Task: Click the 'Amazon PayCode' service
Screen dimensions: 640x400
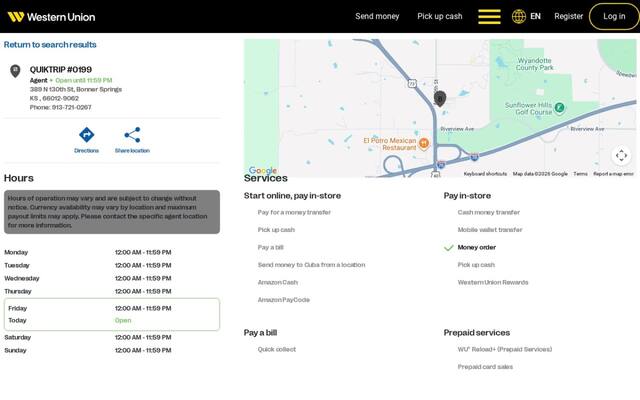Action: (x=284, y=300)
